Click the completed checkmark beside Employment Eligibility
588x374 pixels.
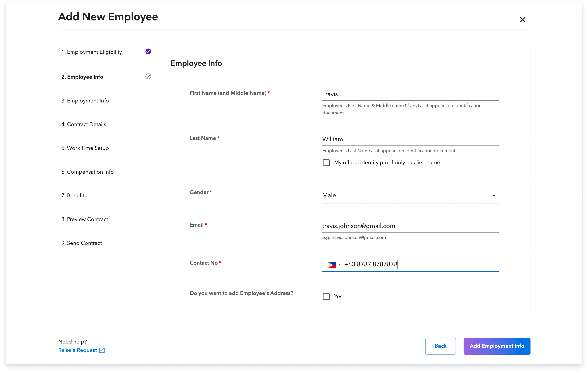point(148,51)
